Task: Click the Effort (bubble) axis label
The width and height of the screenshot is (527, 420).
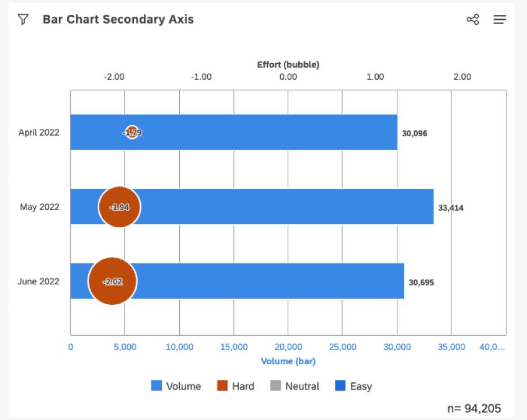Action: click(x=288, y=64)
